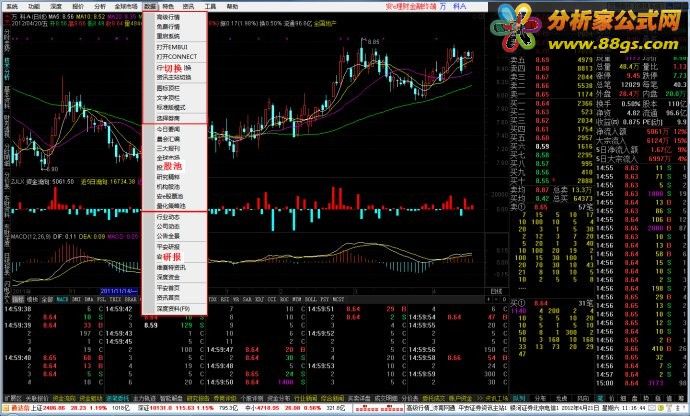
Task: Select 基本资料 in left sidebar
Action: click(x=7, y=96)
